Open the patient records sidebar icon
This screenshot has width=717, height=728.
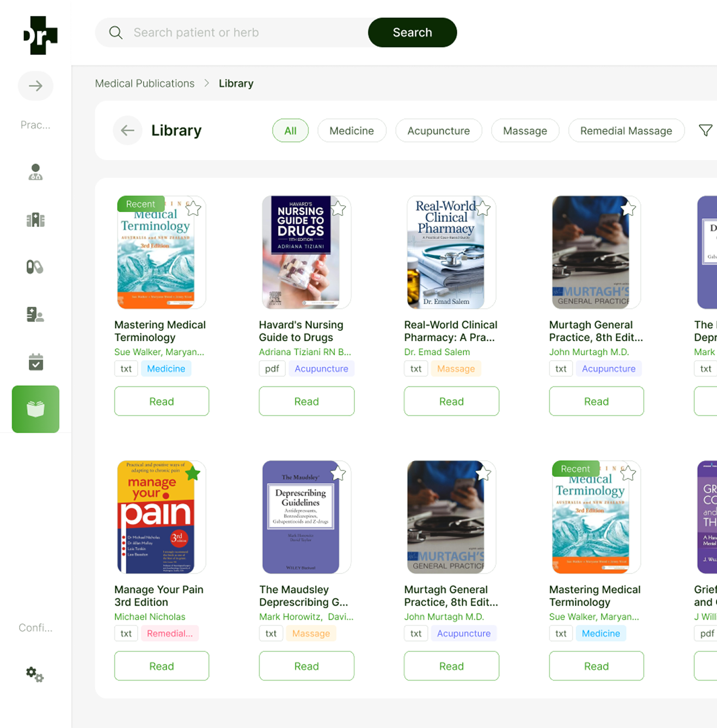click(x=35, y=314)
